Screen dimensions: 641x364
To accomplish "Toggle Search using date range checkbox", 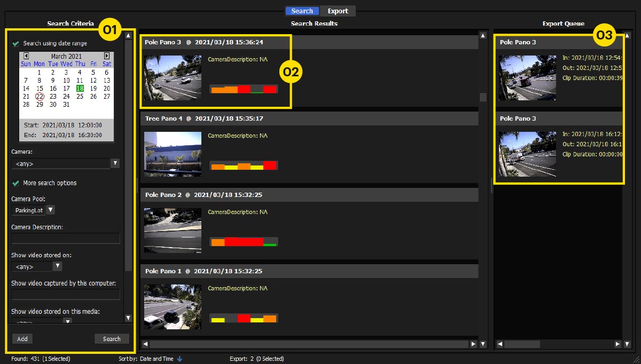I will click(15, 43).
